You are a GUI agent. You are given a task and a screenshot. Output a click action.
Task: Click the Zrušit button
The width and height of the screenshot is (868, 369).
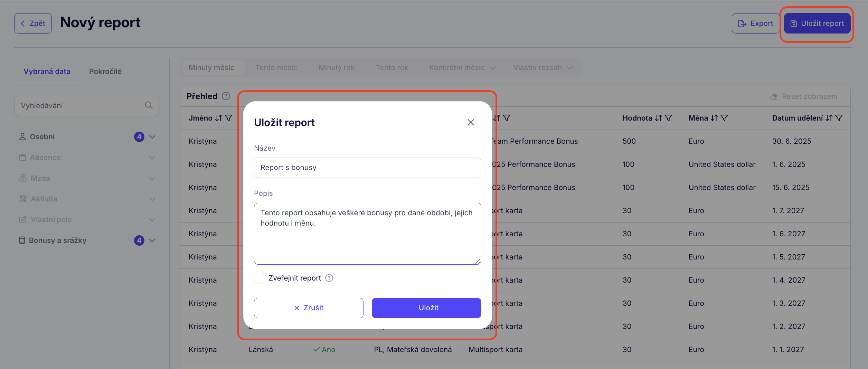tap(309, 308)
